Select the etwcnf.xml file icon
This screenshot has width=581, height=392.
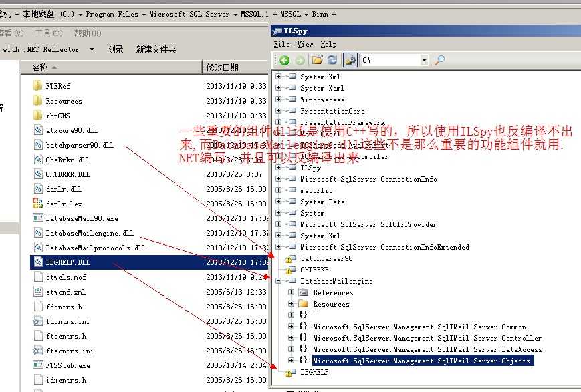point(38,292)
